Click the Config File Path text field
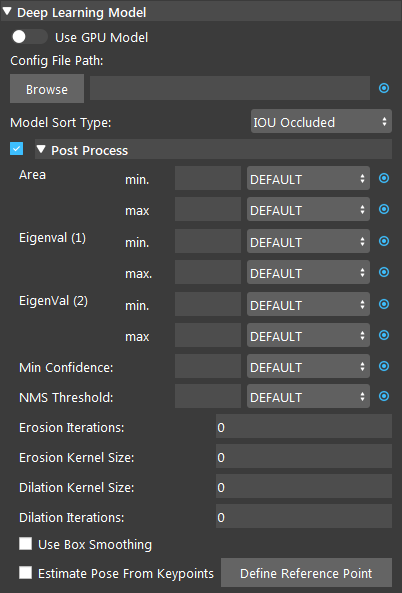This screenshot has width=402, height=593. click(230, 88)
